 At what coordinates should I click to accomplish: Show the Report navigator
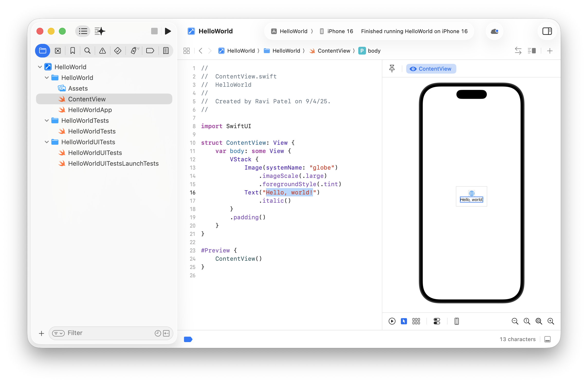tap(166, 51)
